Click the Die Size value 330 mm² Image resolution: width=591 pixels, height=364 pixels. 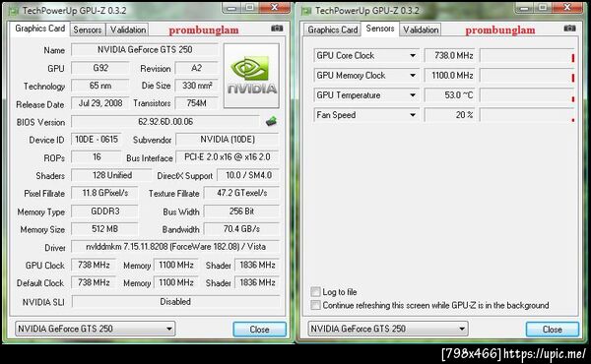[x=197, y=86]
